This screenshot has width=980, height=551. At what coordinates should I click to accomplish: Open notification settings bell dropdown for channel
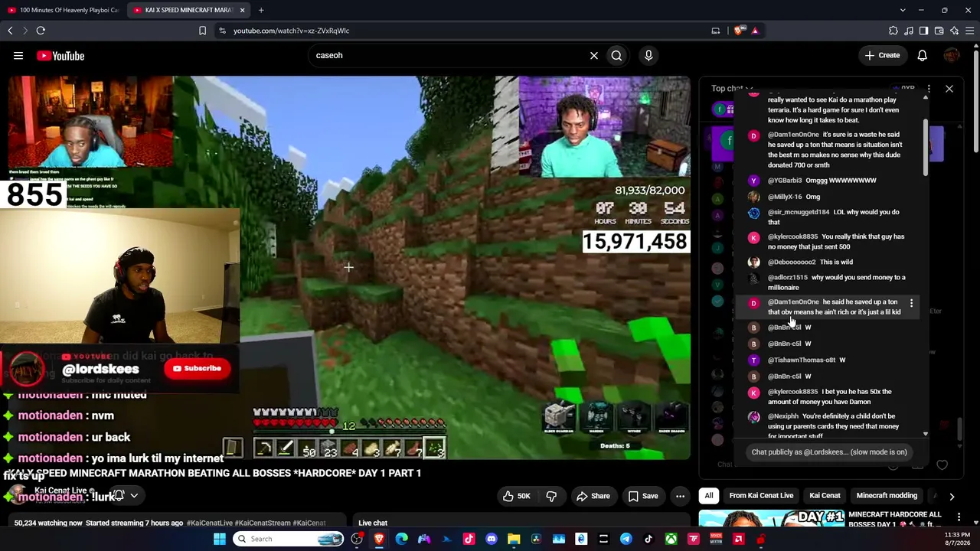point(126,495)
